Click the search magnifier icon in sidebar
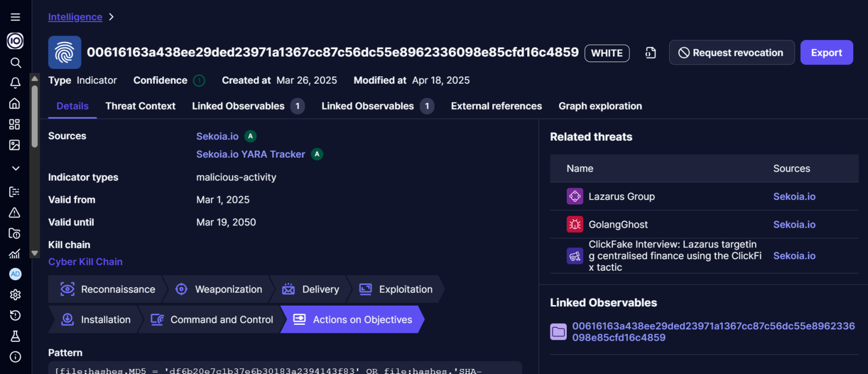Screen dimensions: 868x374 15,63
